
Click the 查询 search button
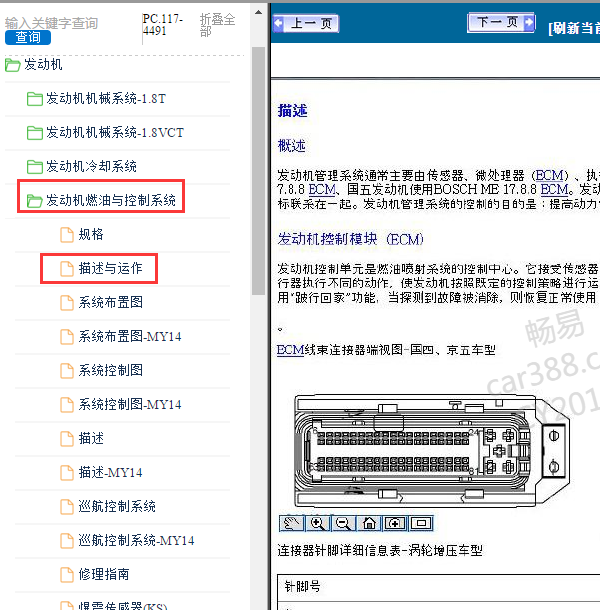click(28, 37)
